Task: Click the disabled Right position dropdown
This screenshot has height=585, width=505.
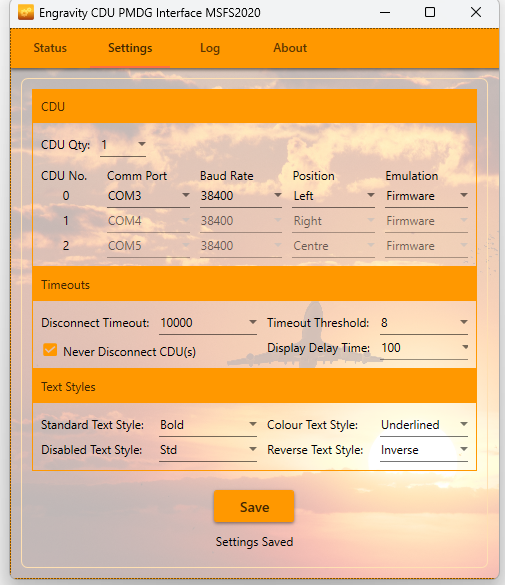Action: pyautogui.click(x=333, y=221)
